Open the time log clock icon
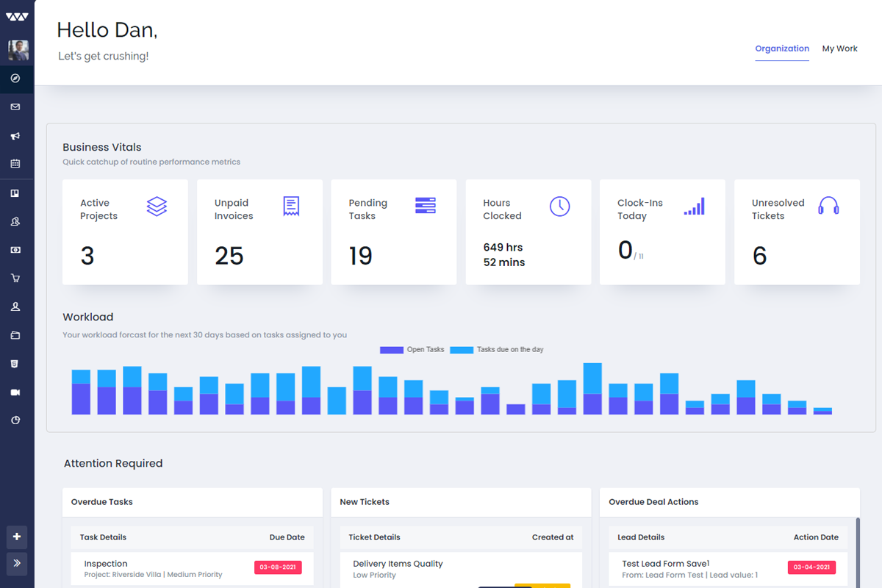 [17, 420]
